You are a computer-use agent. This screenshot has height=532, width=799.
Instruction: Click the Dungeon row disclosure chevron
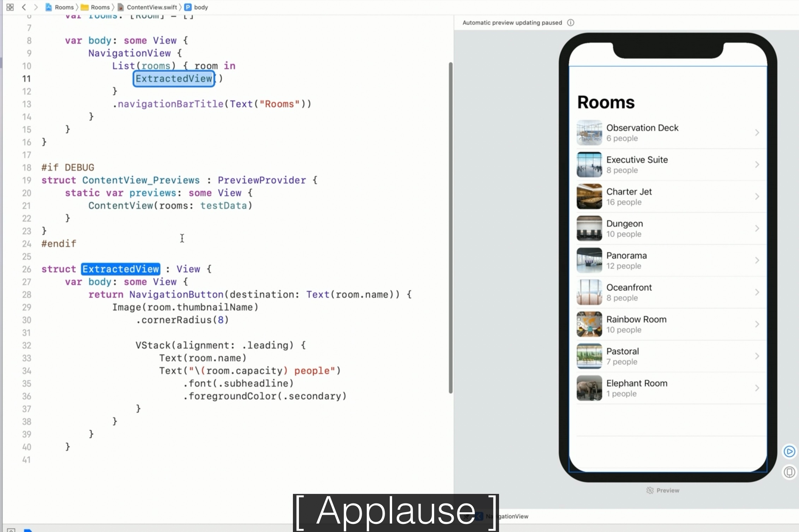757,229
